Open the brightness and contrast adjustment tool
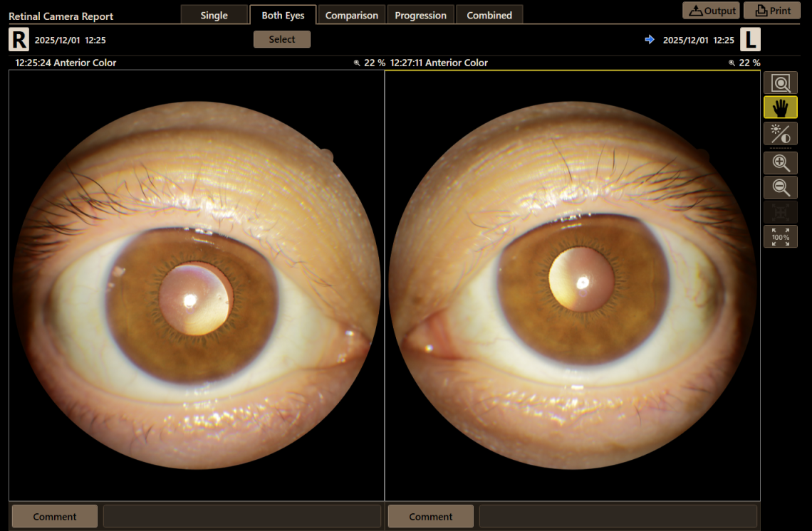Screen dimensions: 812x531 click(x=780, y=133)
